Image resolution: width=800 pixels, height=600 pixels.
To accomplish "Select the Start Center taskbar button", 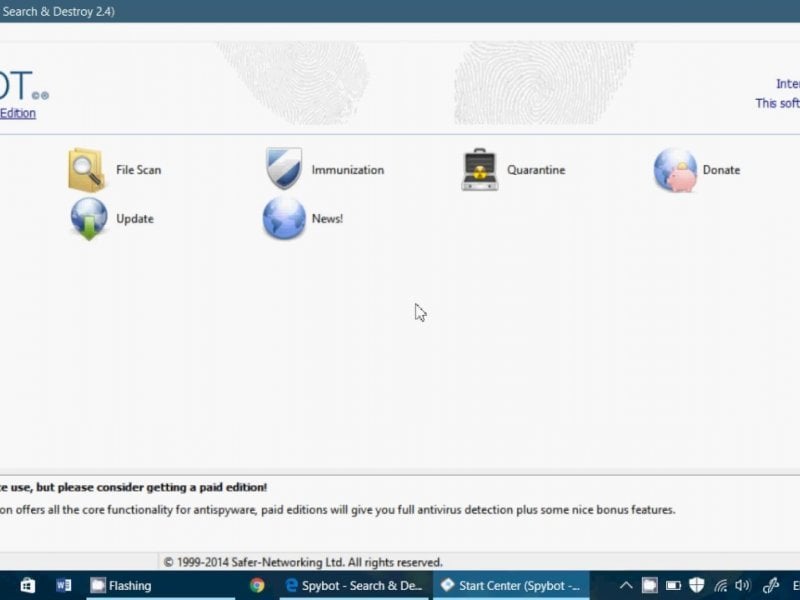I will click(x=511, y=585).
